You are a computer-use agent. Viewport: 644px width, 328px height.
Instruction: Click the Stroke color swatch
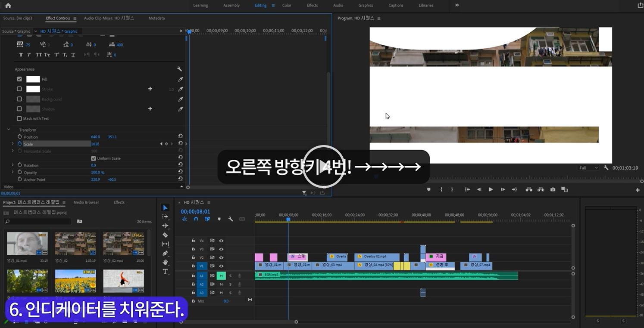click(x=33, y=89)
